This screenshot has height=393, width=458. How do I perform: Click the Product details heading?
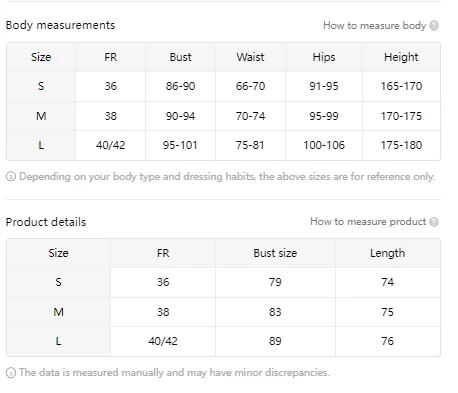tap(46, 222)
